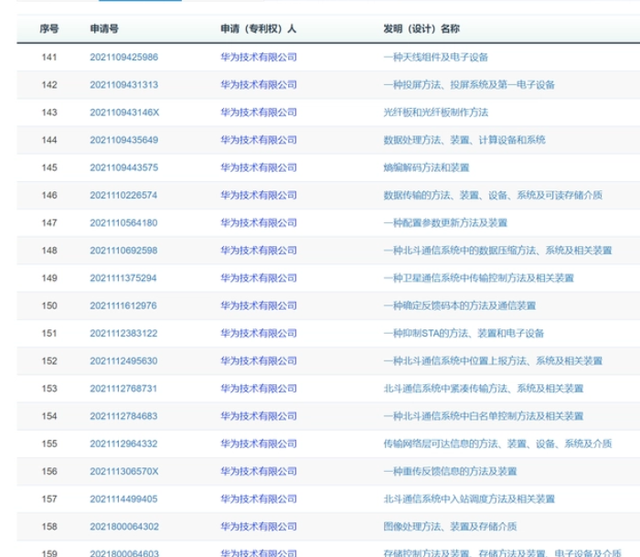Click applicant 华为技术有限公司 in row 141
Viewport: 640px width, 557px height.
coord(259,57)
